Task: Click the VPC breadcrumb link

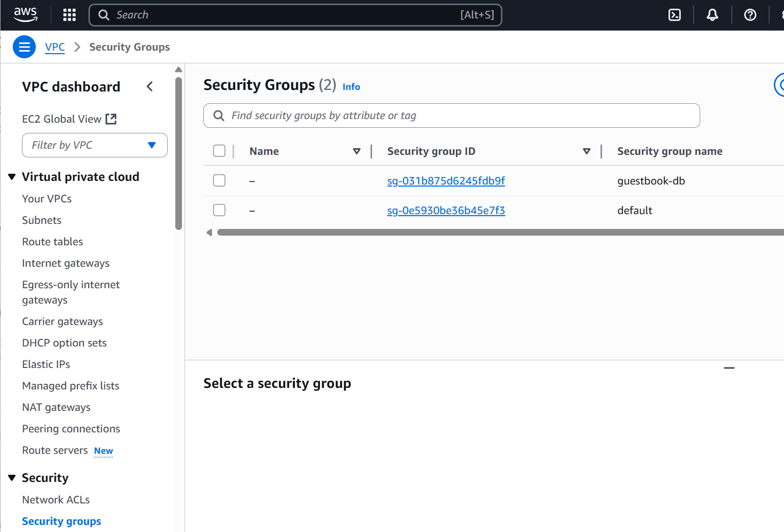Action: point(55,47)
